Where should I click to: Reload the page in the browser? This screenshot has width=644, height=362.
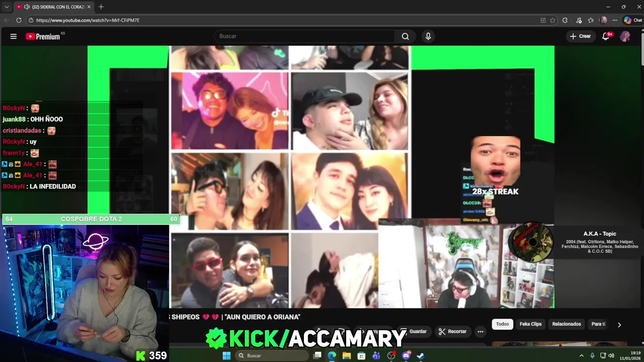click(19, 20)
